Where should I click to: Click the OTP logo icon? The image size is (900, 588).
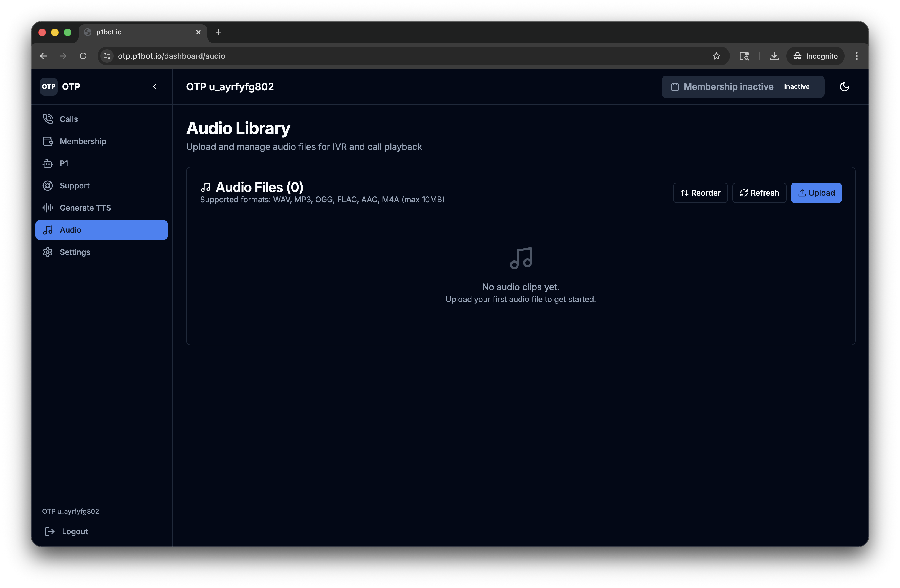[48, 87]
